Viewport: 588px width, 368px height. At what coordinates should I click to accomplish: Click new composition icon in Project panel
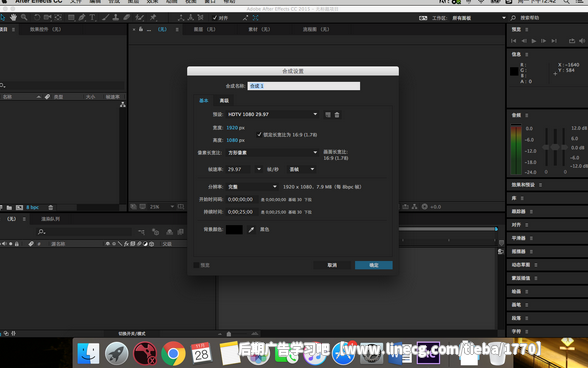(20, 207)
